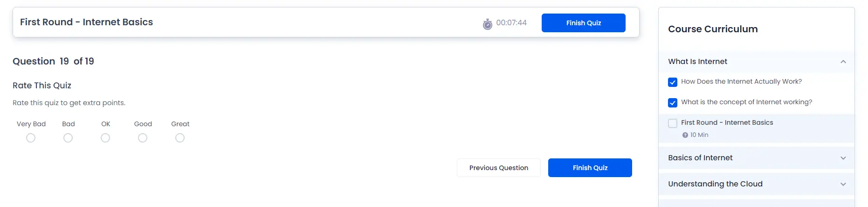Image resolution: width=868 pixels, height=207 pixels.
Task: Pick the Good rating radio button
Action: 143,138
